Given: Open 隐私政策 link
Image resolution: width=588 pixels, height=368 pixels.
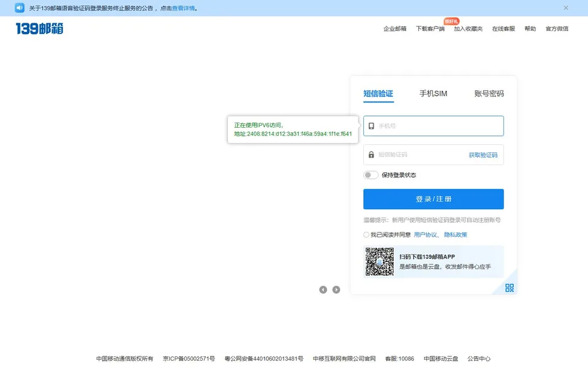Looking at the screenshot, I should click(x=456, y=235).
